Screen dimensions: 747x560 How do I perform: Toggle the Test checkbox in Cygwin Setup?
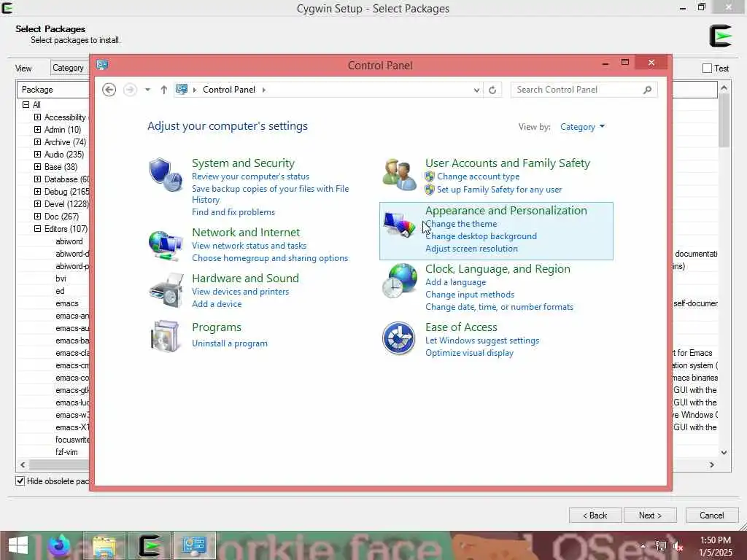coord(708,69)
